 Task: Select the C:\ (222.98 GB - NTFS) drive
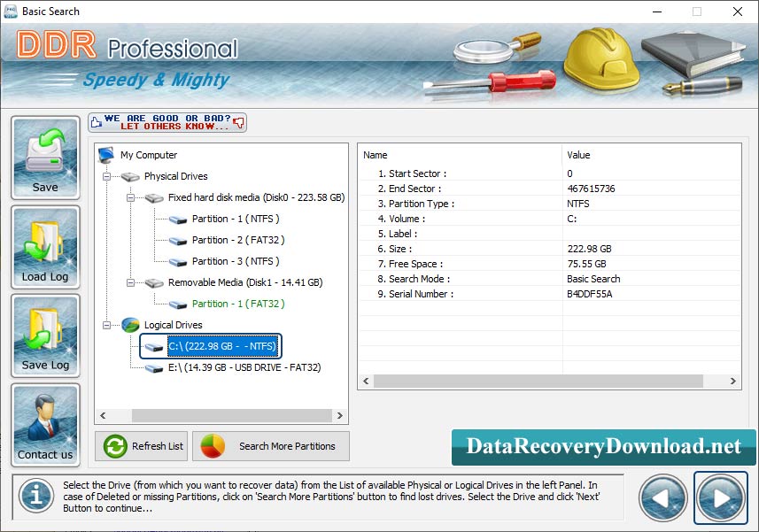(x=222, y=346)
